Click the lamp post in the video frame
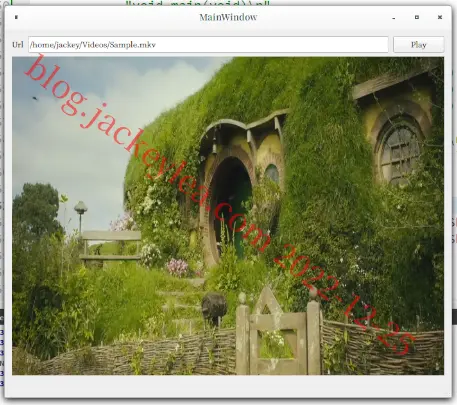The image size is (457, 405). click(80, 218)
